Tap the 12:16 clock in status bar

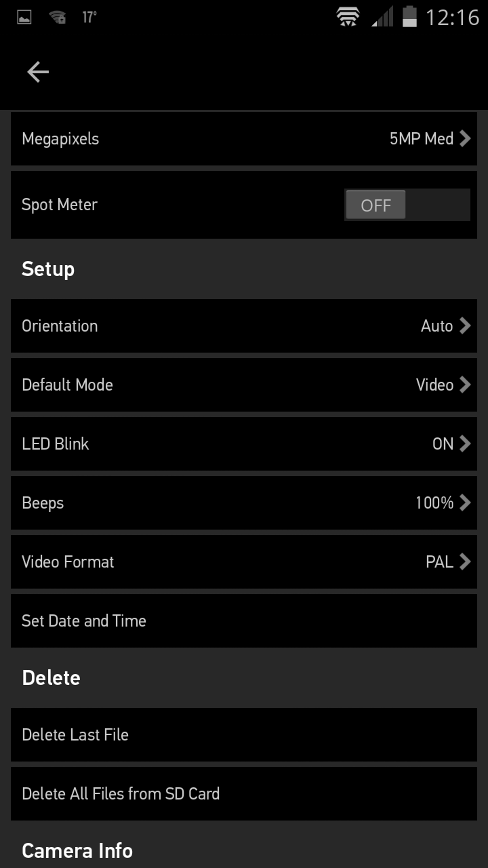pos(452,17)
